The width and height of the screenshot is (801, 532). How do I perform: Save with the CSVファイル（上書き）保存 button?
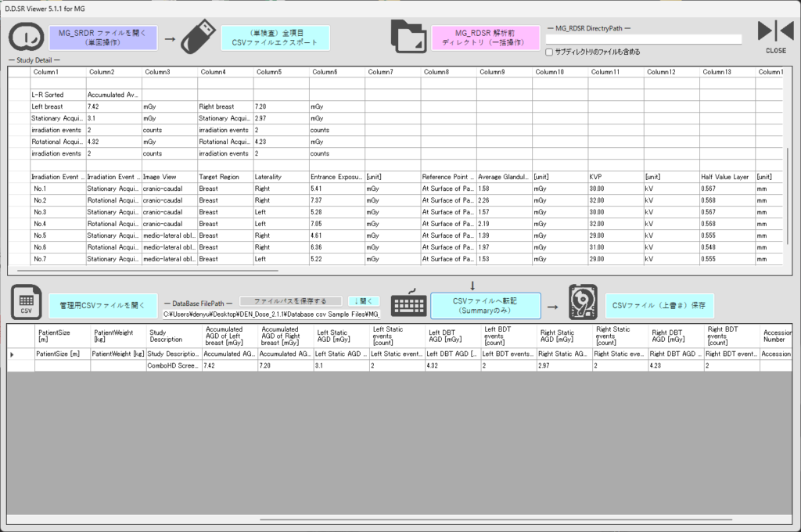[659, 305]
